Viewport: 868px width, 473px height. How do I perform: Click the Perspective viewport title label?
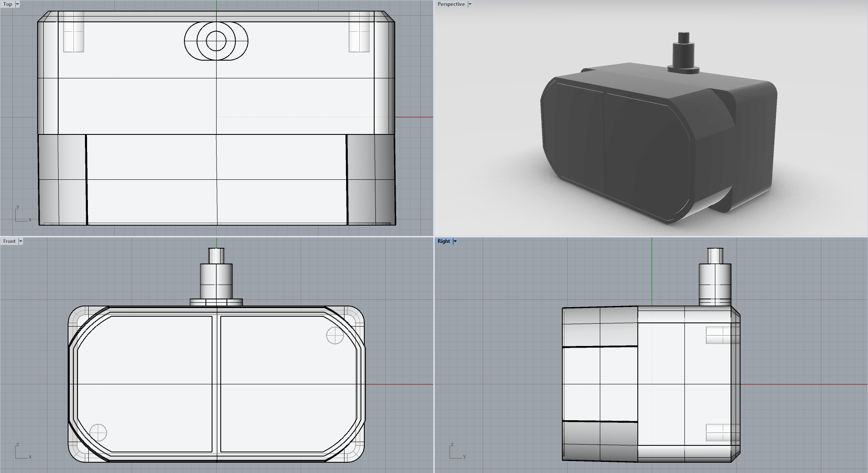[451, 4]
